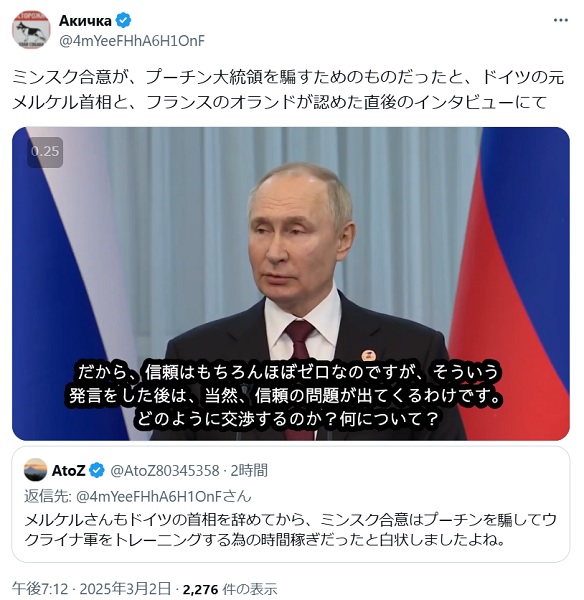Open Акичка's profile avatar
The image size is (584, 600).
tap(31, 29)
